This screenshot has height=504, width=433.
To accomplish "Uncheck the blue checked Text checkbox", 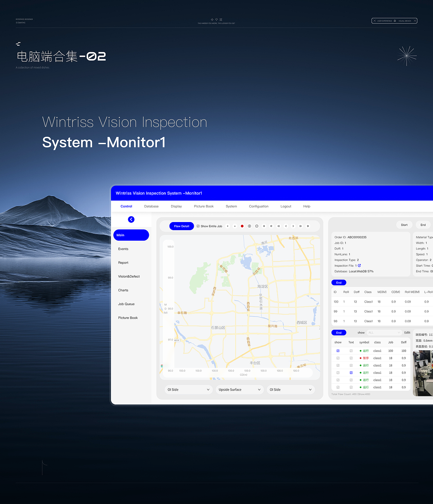I will tap(351, 373).
